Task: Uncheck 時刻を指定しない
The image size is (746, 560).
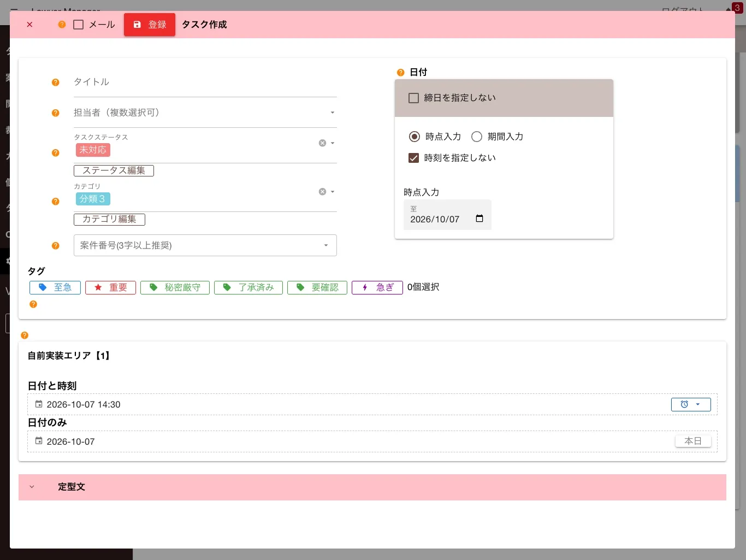Action: [414, 158]
